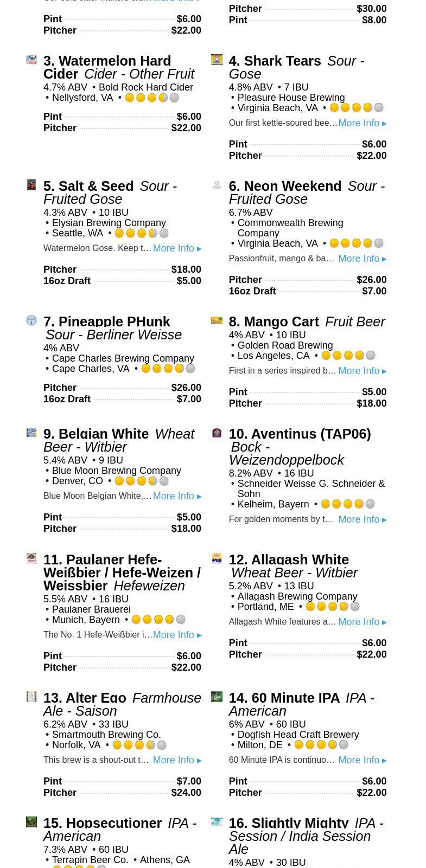Open More Info for Allagash White
The width and height of the screenshot is (426, 868).
[362, 622]
